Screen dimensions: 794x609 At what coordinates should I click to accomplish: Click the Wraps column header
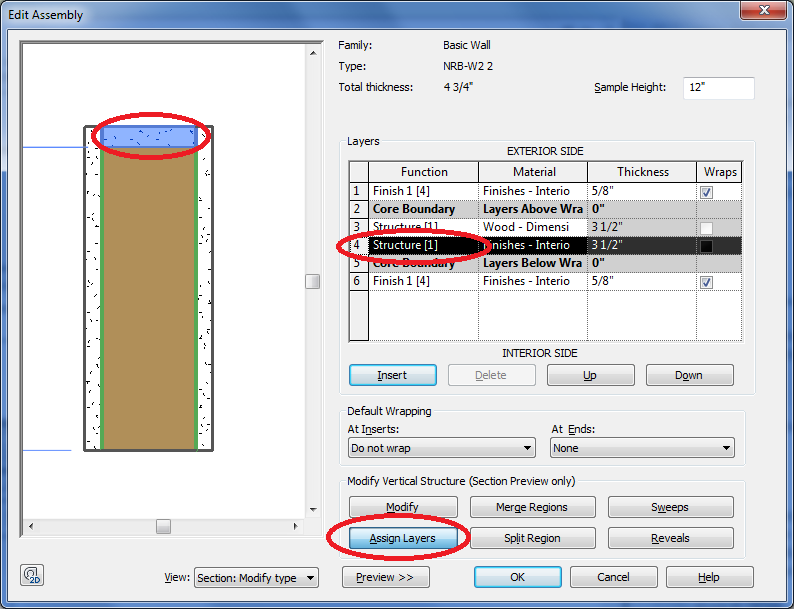[720, 172]
